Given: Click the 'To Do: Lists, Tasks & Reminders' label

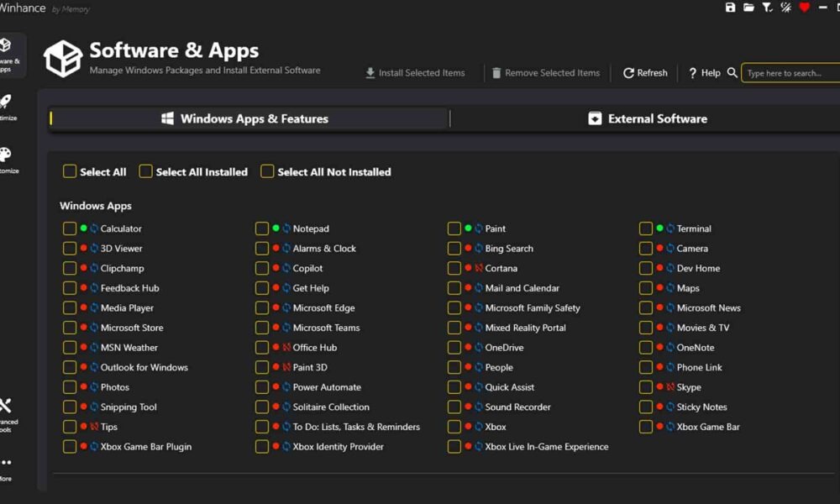Looking at the screenshot, I should 356,427.
